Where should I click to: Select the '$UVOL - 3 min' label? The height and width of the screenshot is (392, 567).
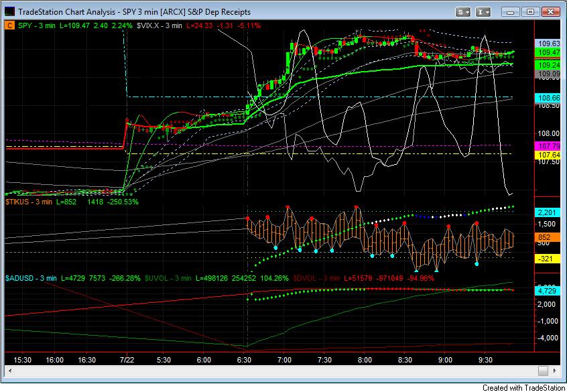(x=168, y=278)
